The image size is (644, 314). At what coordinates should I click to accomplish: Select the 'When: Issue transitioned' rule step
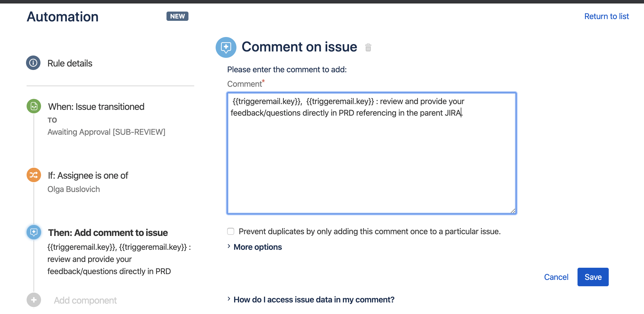tap(96, 106)
